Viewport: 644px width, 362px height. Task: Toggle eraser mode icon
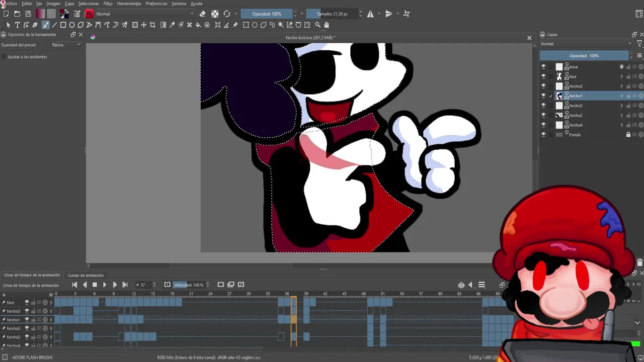pos(203,14)
